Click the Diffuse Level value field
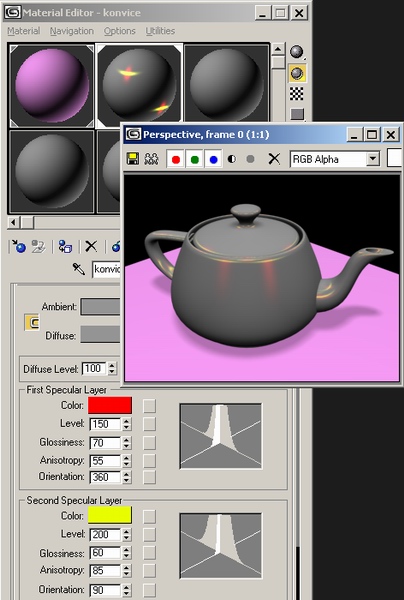 (x=94, y=368)
